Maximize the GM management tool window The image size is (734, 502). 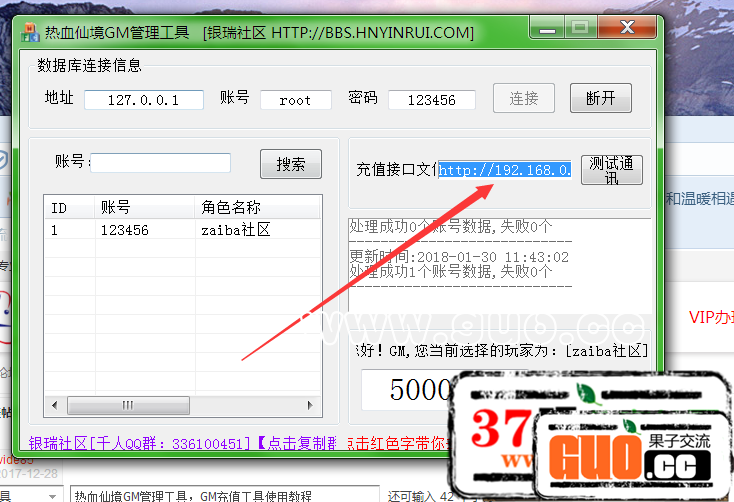coord(581,29)
